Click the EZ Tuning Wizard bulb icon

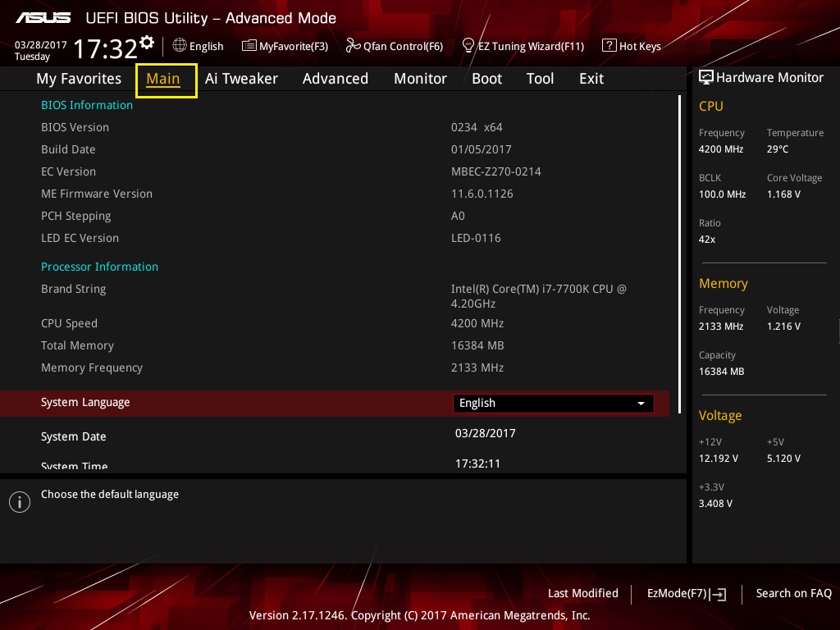tap(468, 46)
